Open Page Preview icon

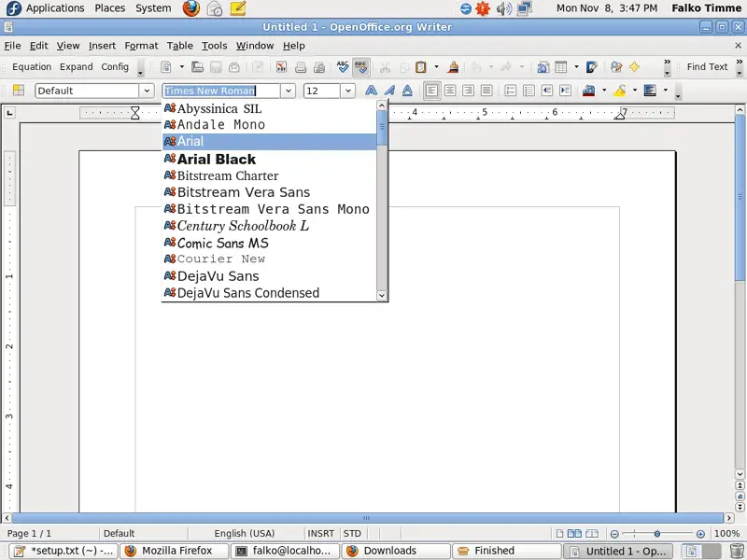click(319, 67)
